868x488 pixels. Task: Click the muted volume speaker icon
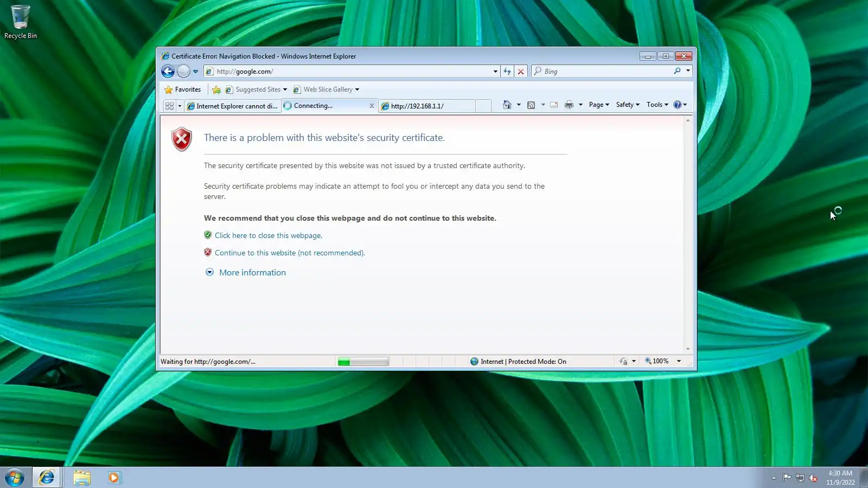813,478
